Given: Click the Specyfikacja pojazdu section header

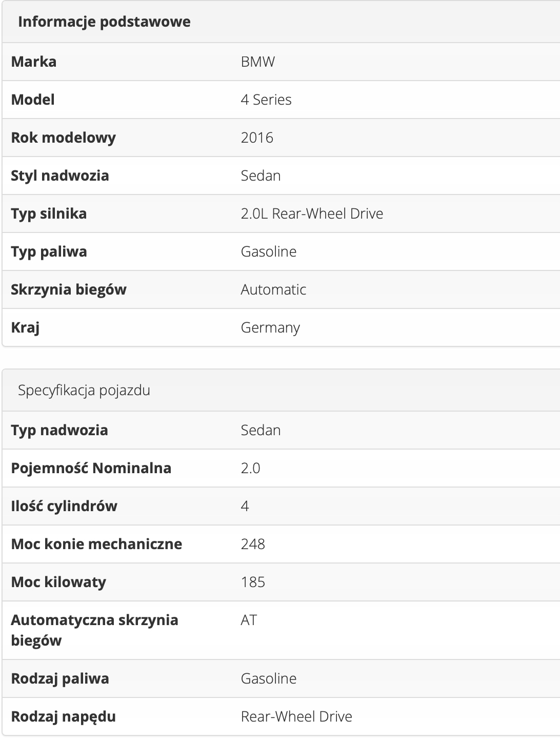Looking at the screenshot, I should 84,391.
